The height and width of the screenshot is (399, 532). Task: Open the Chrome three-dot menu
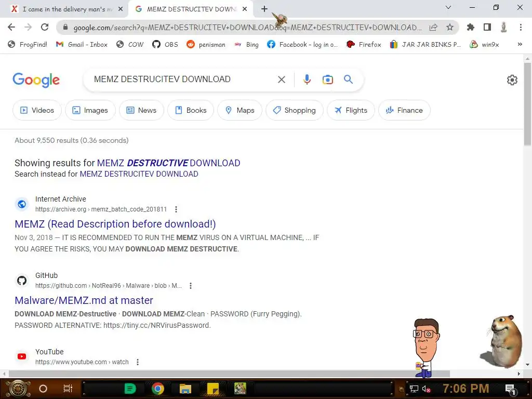coord(521,27)
